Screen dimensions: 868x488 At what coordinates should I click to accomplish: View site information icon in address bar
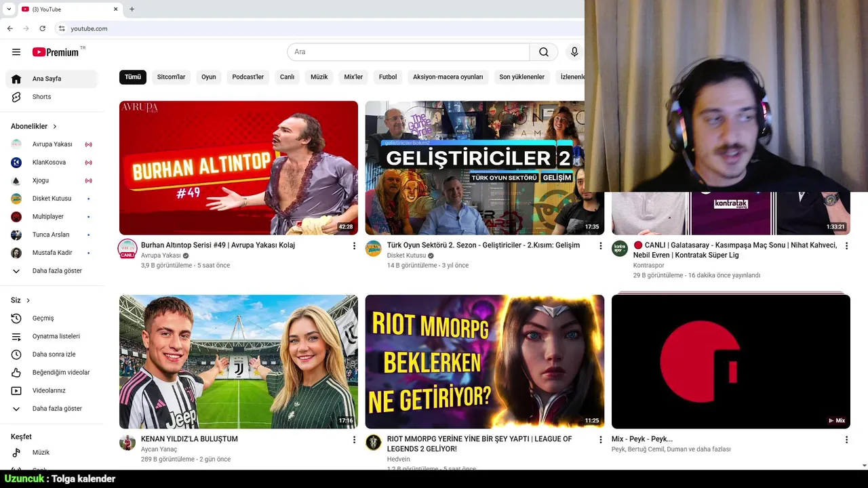click(x=61, y=28)
